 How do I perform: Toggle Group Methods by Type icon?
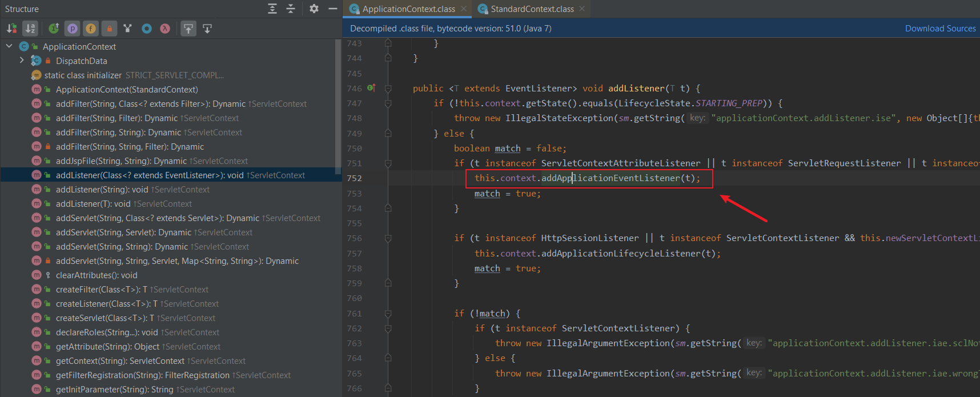point(128,28)
